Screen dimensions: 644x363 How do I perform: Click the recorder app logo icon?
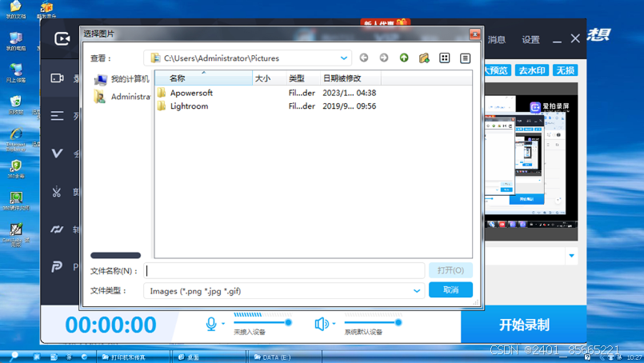[62, 39]
